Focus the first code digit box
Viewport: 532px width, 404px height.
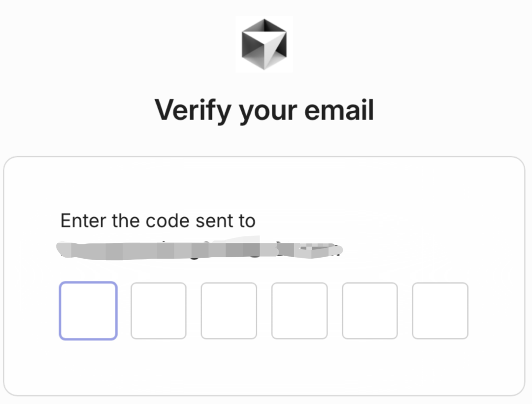88,311
